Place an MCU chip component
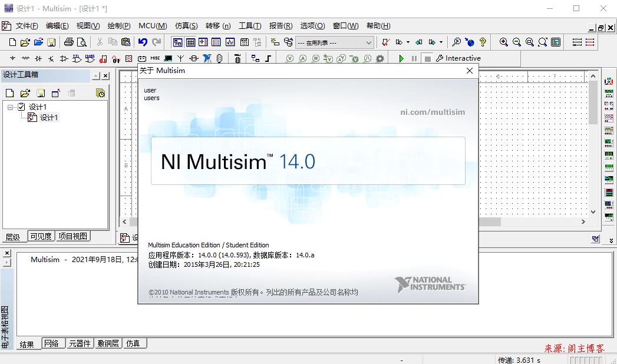This screenshot has width=617, height=364. coord(237,58)
